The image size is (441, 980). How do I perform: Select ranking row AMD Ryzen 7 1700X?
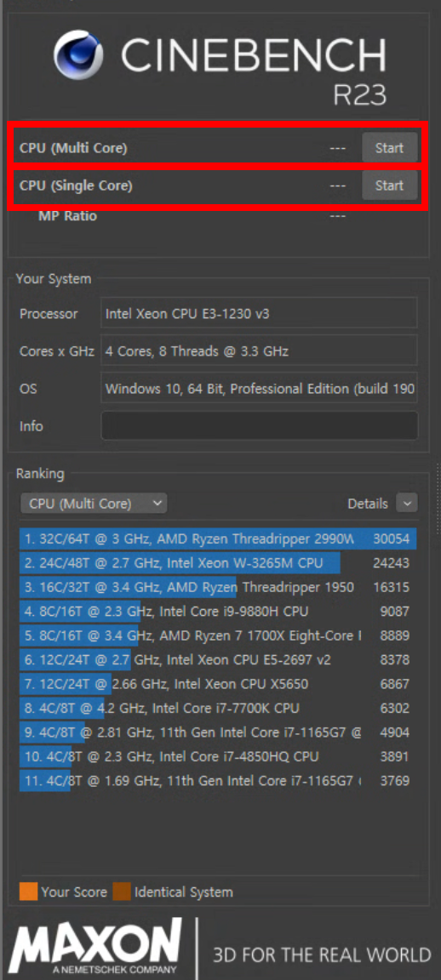pyautogui.click(x=218, y=635)
